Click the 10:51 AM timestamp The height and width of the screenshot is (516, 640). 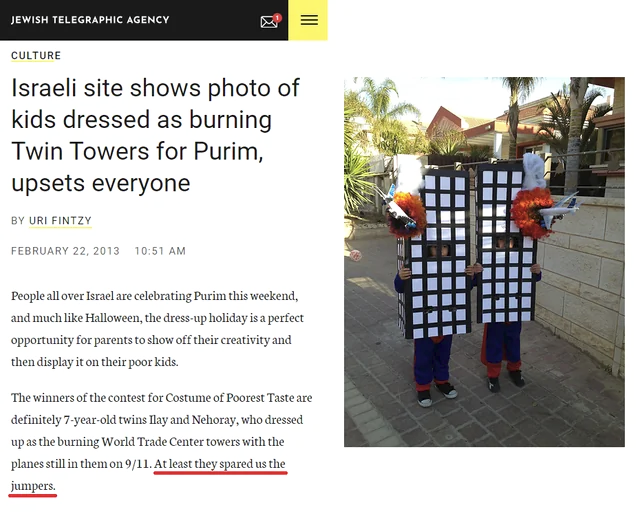[x=160, y=251]
